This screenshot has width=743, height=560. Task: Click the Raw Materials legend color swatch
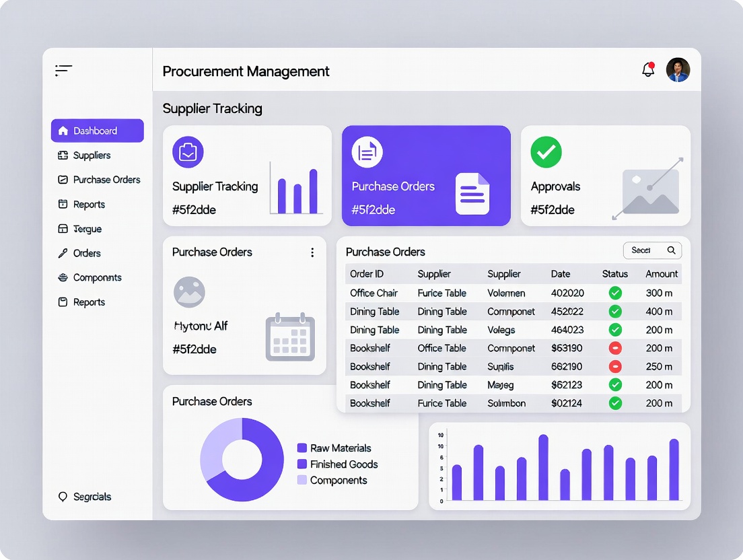(x=302, y=448)
